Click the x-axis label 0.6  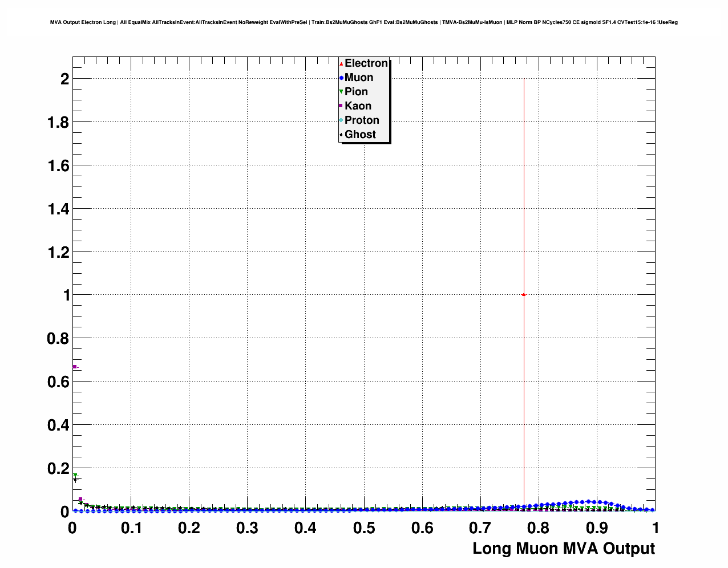[x=422, y=528]
